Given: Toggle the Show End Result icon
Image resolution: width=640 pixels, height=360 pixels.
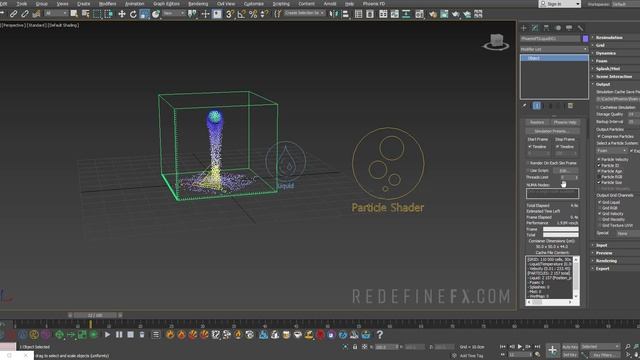Looking at the screenshot, I should [x=537, y=106].
